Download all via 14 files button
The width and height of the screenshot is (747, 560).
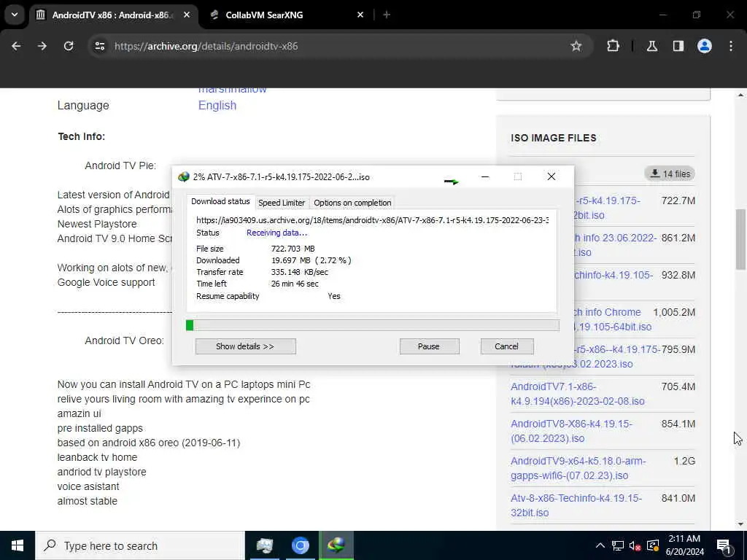click(x=670, y=174)
